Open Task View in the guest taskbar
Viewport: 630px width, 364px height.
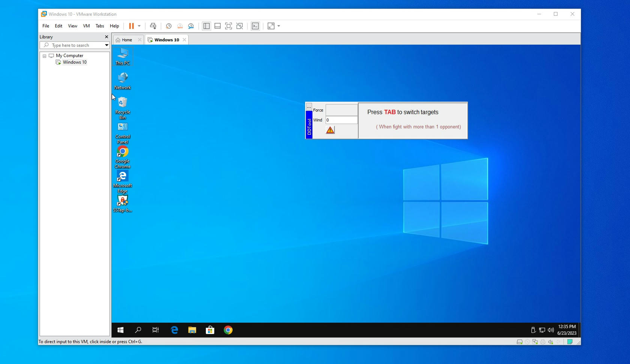[156, 330]
